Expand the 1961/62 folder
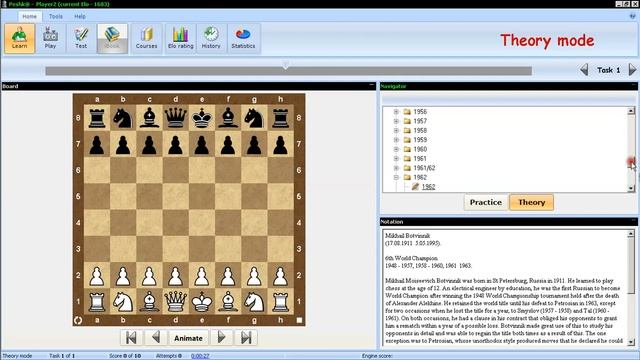Screen dimensions: 640x360 click(x=396, y=168)
